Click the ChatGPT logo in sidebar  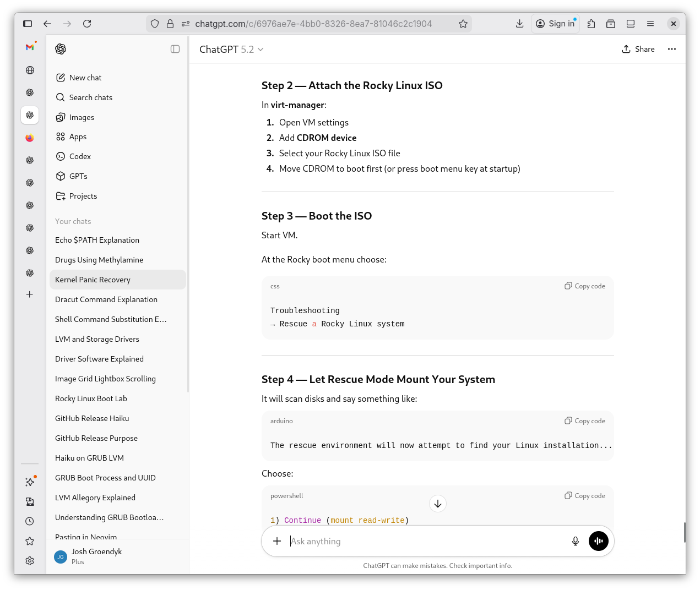(x=61, y=49)
